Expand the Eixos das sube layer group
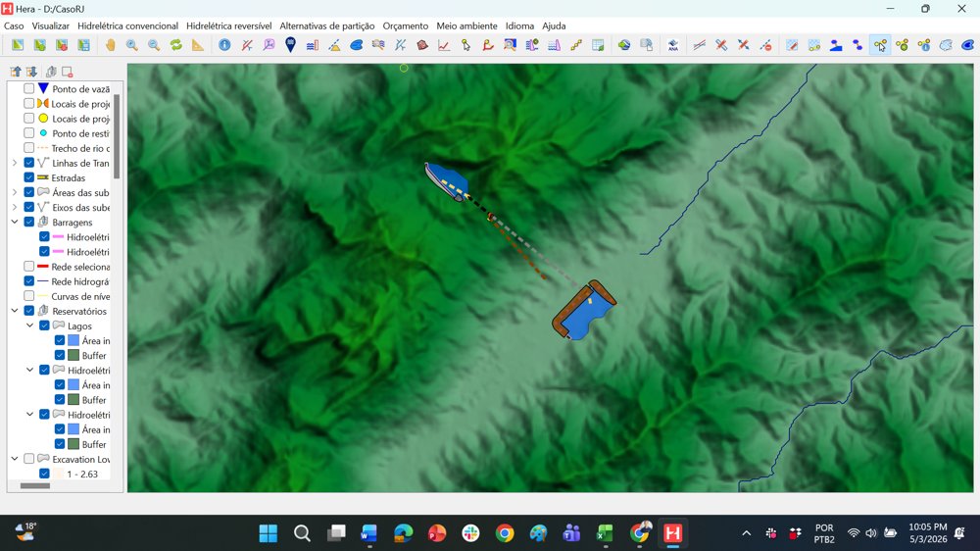The height and width of the screenshot is (551, 980). coord(15,207)
